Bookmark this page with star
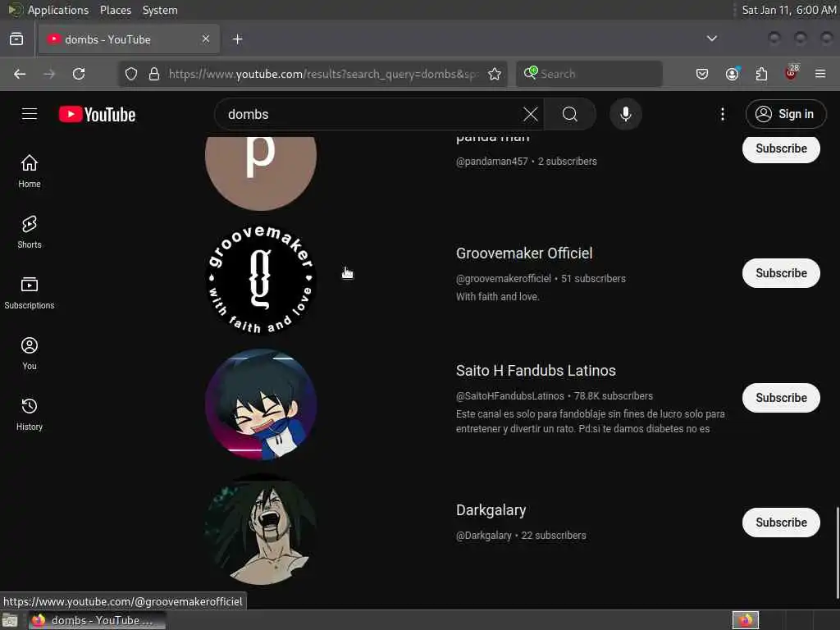840x630 pixels. (x=494, y=74)
